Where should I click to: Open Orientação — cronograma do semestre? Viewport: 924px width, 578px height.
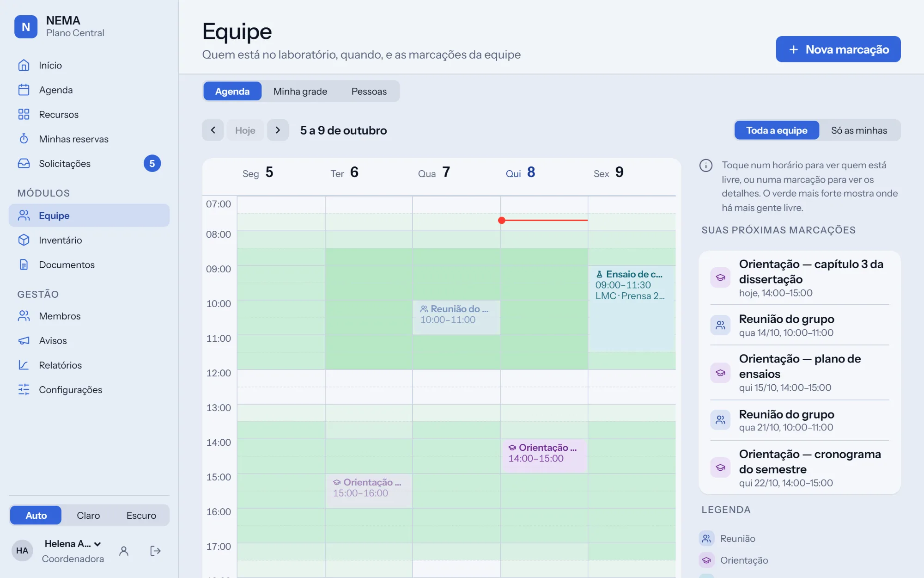tap(800, 467)
